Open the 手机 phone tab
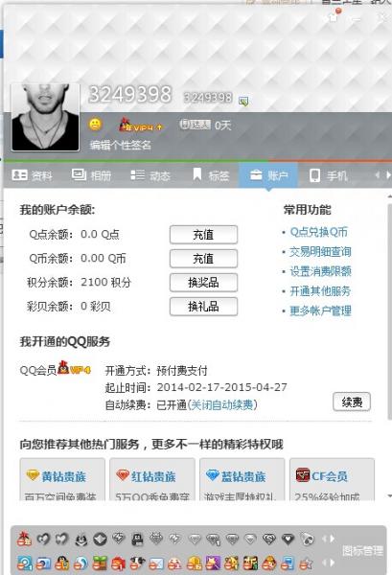 [328, 175]
